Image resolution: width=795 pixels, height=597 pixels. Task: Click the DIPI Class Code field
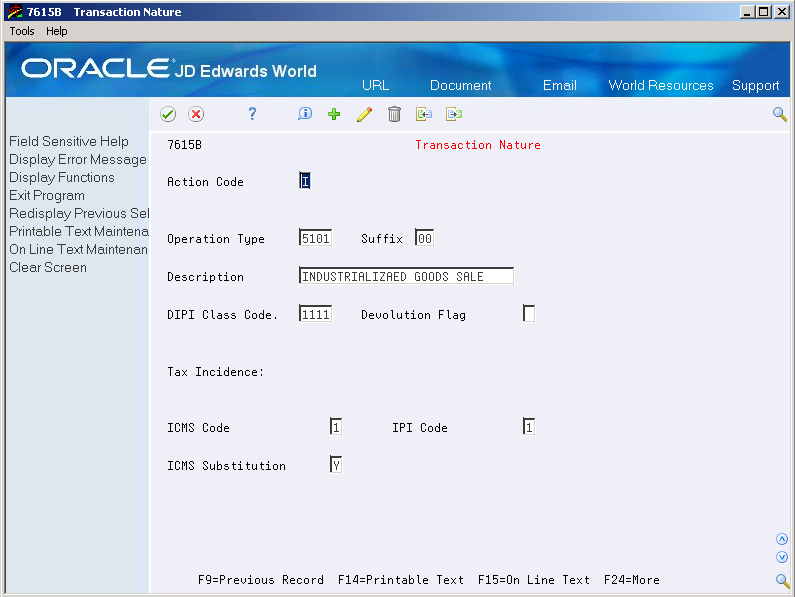(x=315, y=314)
